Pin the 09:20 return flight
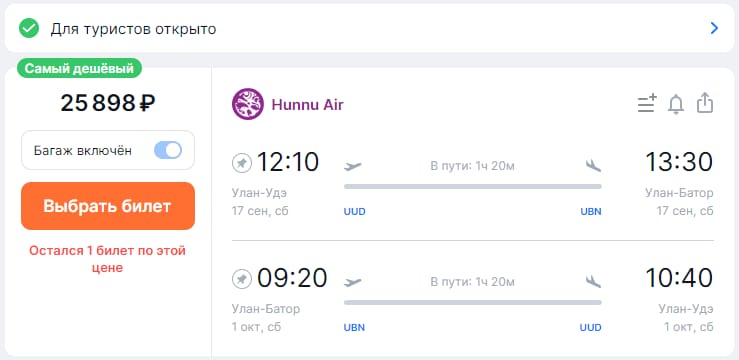 [242, 279]
